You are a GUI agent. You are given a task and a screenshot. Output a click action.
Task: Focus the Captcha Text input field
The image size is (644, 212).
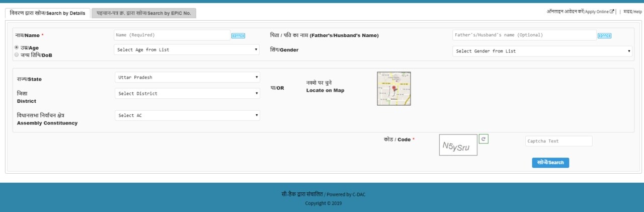pos(558,141)
